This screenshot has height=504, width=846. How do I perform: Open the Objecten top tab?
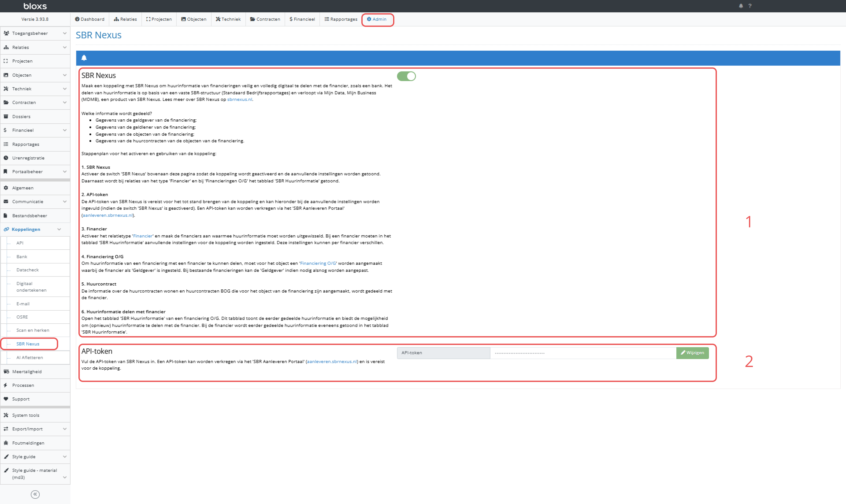pos(194,19)
